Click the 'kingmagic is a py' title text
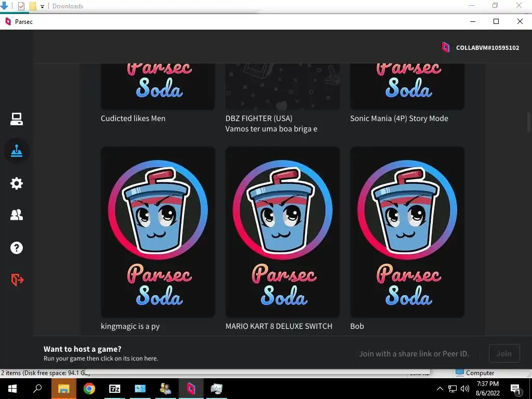532x399 pixels. (130, 326)
